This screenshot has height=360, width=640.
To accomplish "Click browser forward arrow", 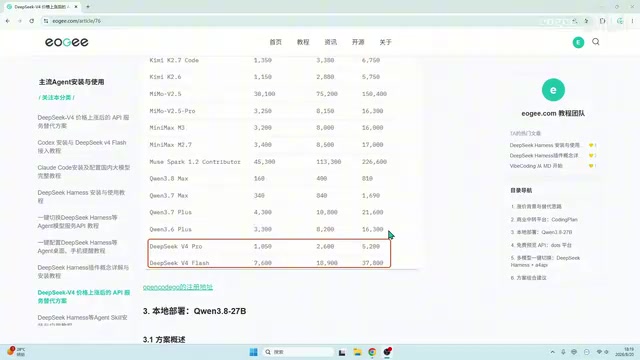I will click(x=20, y=21).
